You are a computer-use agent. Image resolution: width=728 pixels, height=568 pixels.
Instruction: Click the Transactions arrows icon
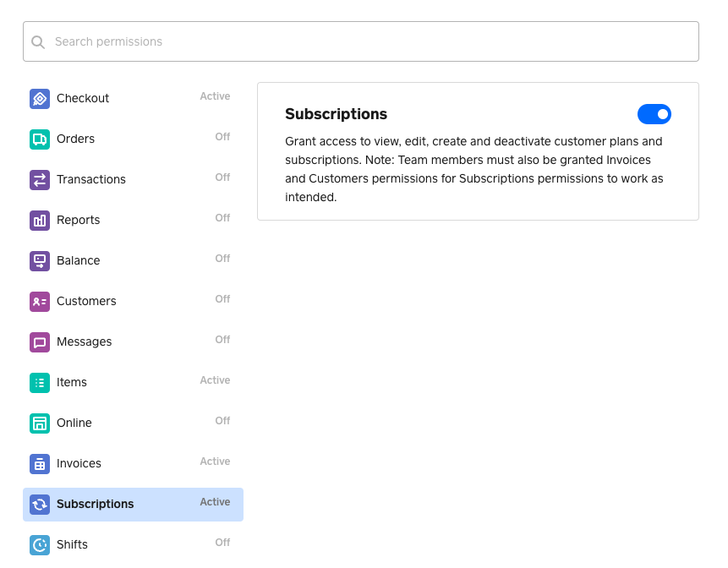click(40, 180)
